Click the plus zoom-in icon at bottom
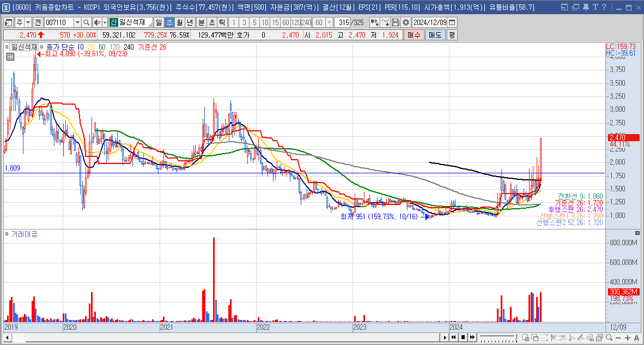 coord(629,337)
